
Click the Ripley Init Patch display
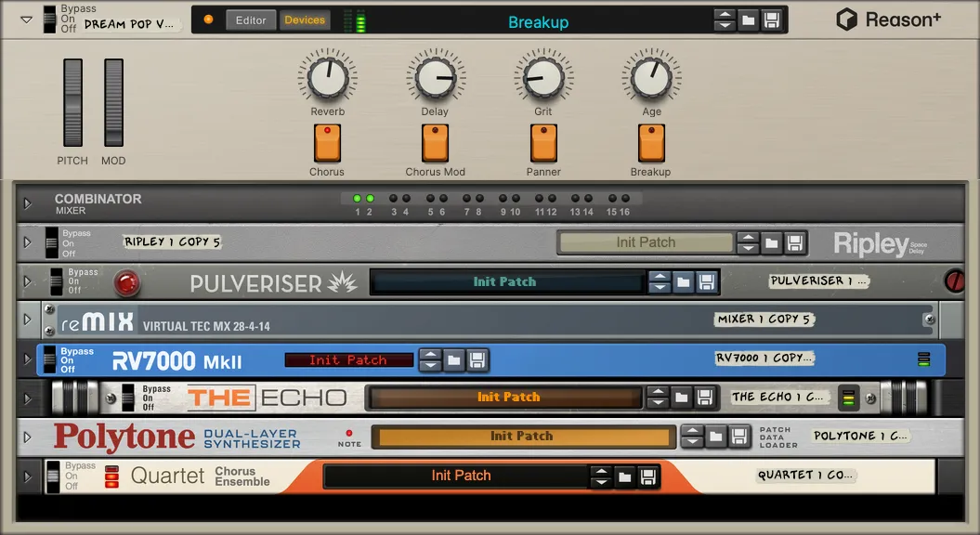coord(647,242)
